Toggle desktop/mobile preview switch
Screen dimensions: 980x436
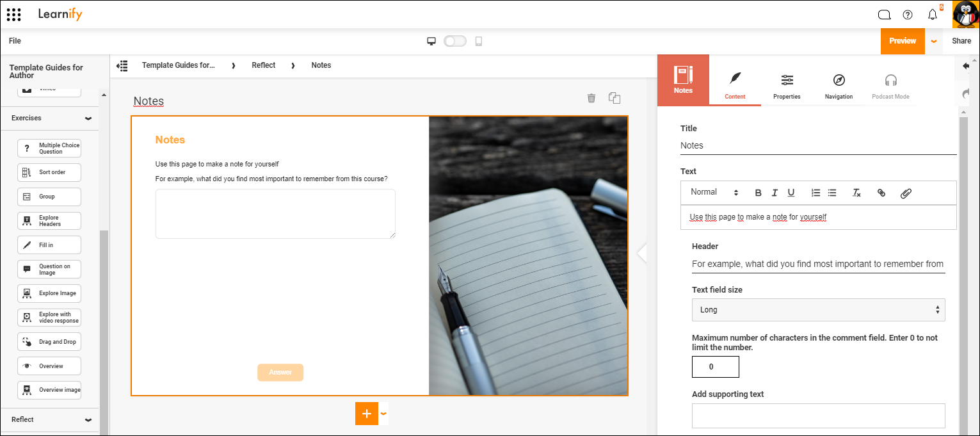point(454,41)
